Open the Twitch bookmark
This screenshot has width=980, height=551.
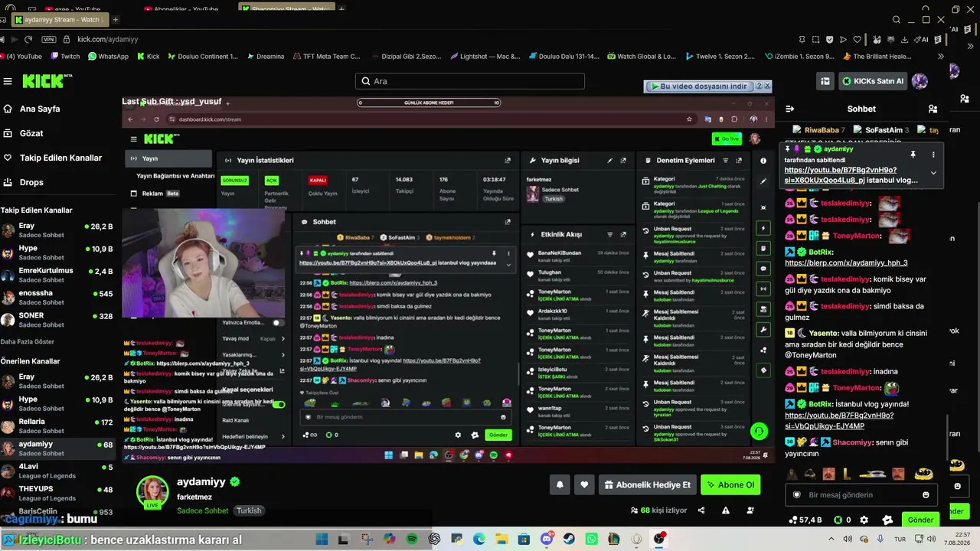tap(65, 56)
